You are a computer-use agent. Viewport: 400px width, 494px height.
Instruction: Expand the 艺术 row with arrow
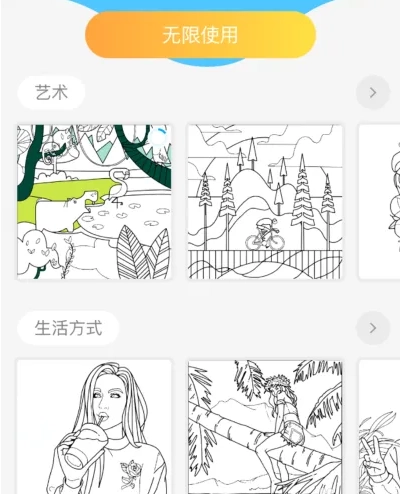373,93
